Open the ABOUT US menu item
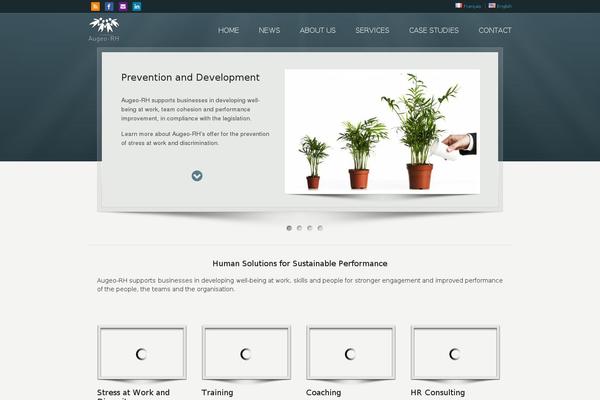600x400 pixels. pos(318,30)
